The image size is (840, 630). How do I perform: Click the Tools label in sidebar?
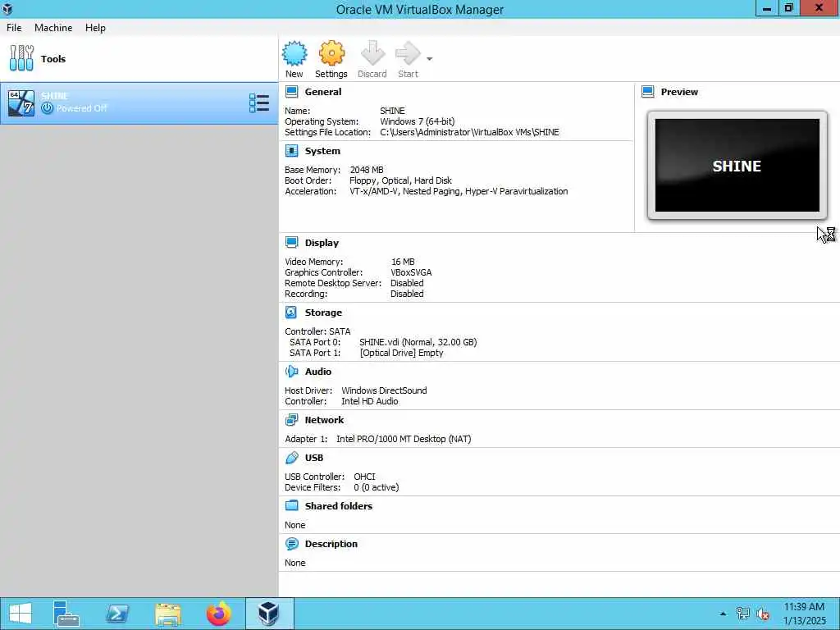(53, 59)
